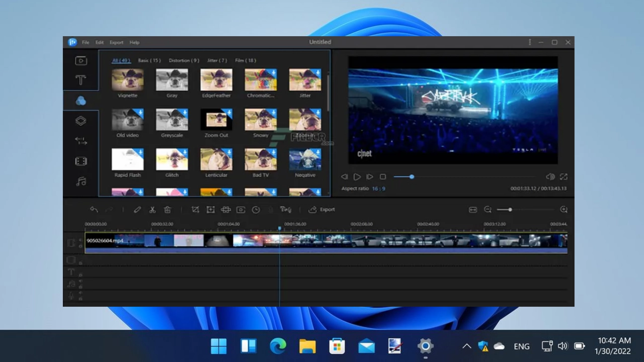Open the Edit menu

point(100,43)
